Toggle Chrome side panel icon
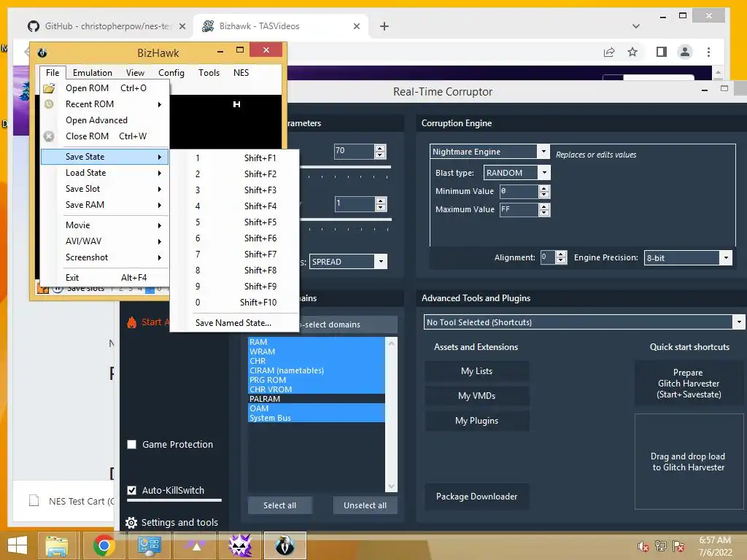The width and height of the screenshot is (747, 560). (x=661, y=52)
